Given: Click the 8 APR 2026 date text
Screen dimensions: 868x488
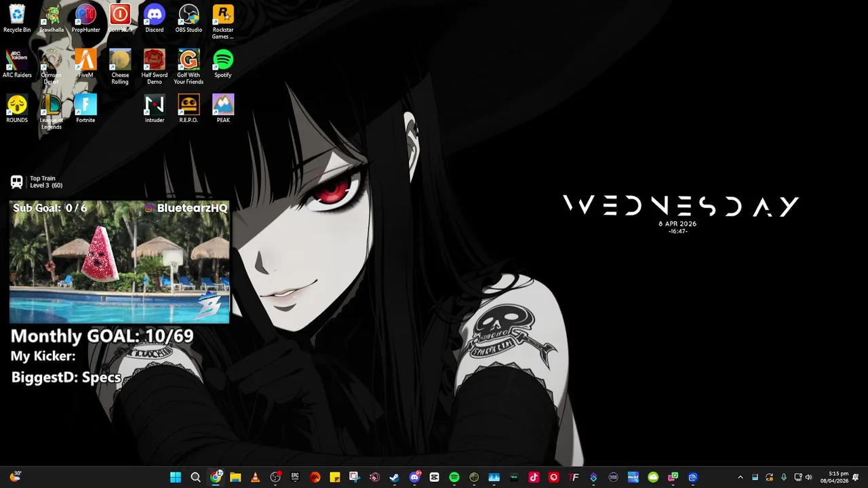Looking at the screenshot, I should click(677, 224).
